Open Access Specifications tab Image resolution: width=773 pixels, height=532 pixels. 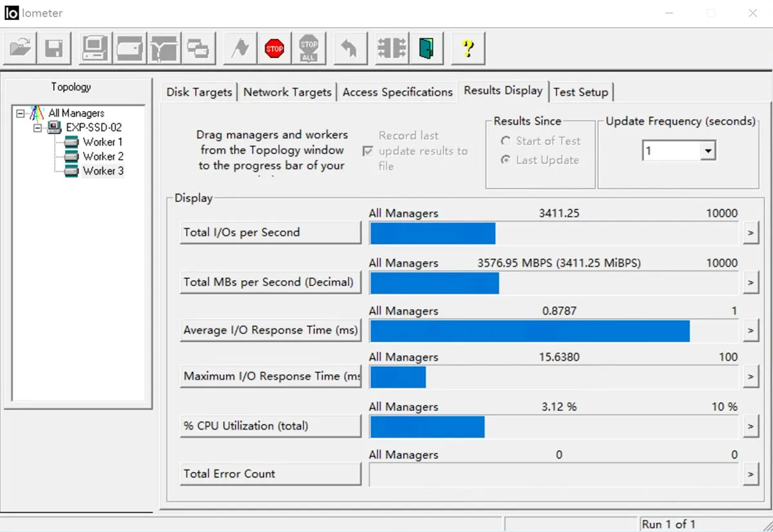397,92
